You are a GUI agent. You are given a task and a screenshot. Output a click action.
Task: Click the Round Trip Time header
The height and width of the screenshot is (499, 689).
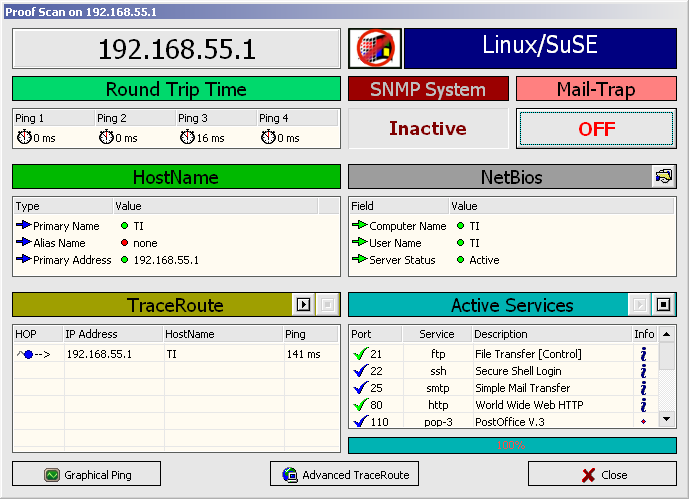176,89
